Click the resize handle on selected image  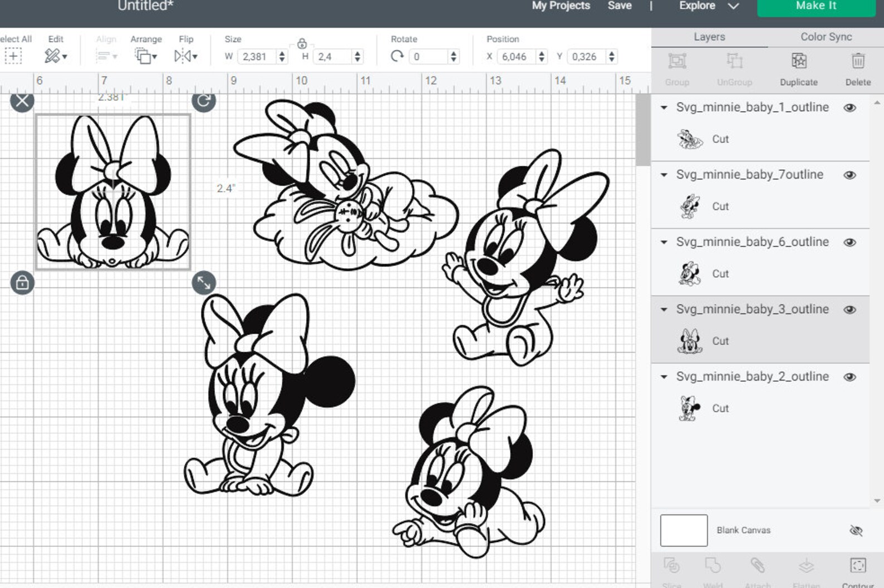204,283
